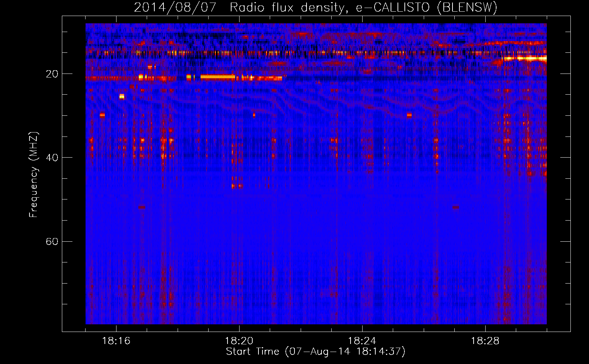589x364 pixels.
Task: Click the "20" frequency tick label
Action: tap(52, 74)
